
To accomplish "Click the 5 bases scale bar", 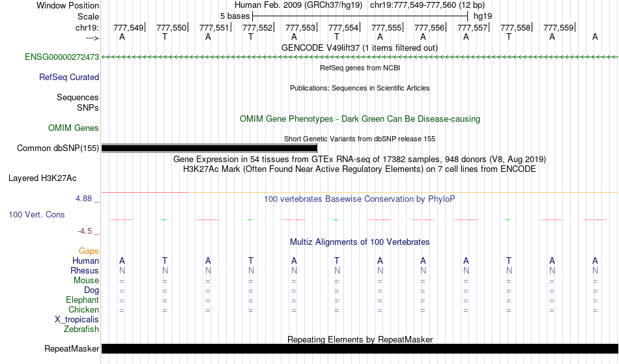I will tap(360, 16).
